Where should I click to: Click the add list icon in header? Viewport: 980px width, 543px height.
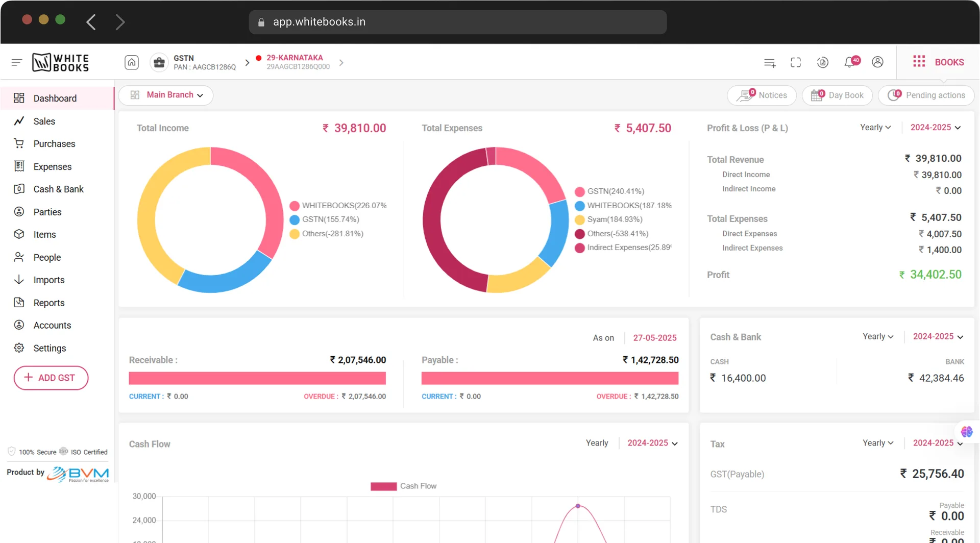[770, 62]
